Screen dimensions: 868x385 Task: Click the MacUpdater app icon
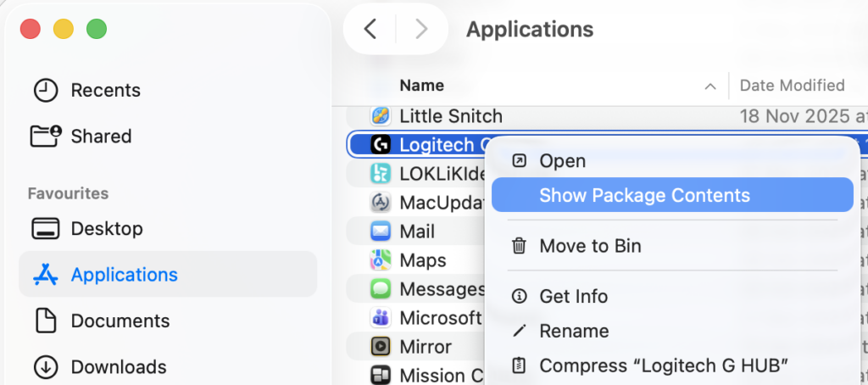pyautogui.click(x=381, y=203)
